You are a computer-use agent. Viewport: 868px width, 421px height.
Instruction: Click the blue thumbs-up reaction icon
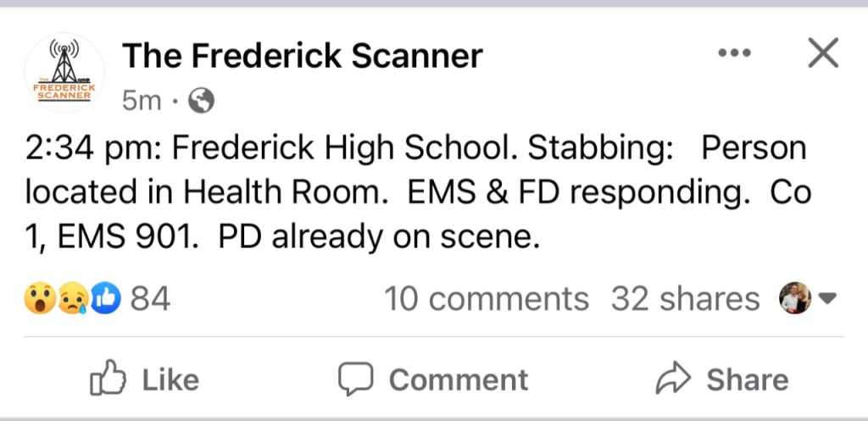click(105, 298)
